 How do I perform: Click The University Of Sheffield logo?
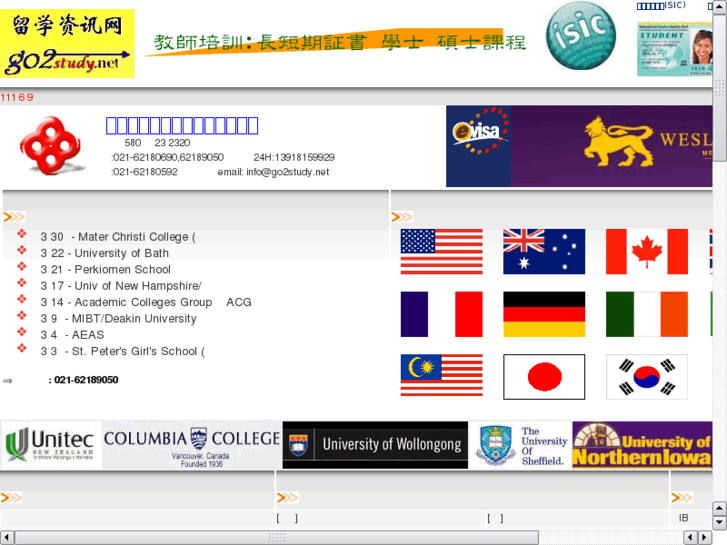coord(521,445)
